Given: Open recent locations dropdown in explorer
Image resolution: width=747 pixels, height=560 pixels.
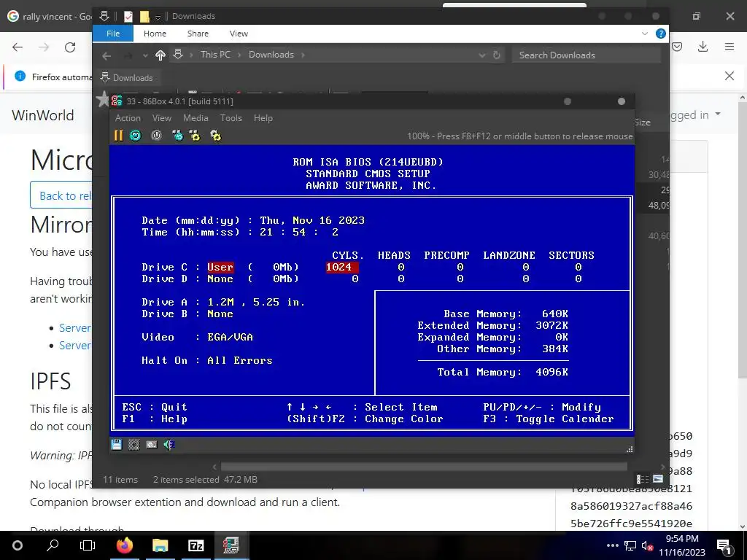Looking at the screenshot, I should point(145,55).
